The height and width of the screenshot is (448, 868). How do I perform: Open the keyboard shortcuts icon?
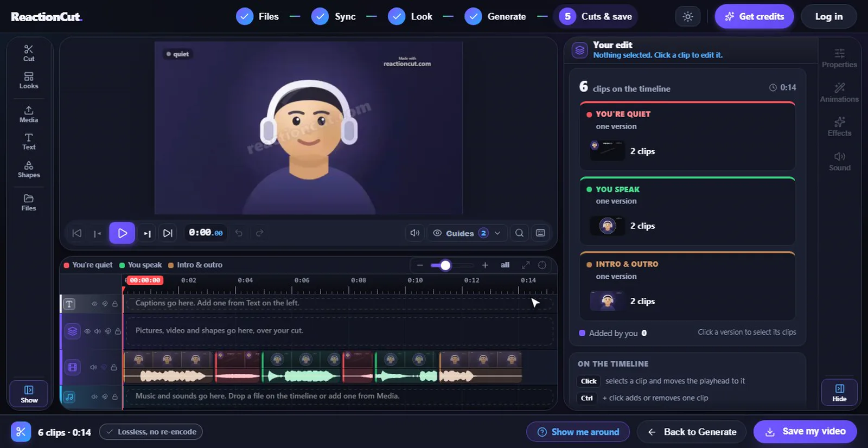pyautogui.click(x=540, y=233)
